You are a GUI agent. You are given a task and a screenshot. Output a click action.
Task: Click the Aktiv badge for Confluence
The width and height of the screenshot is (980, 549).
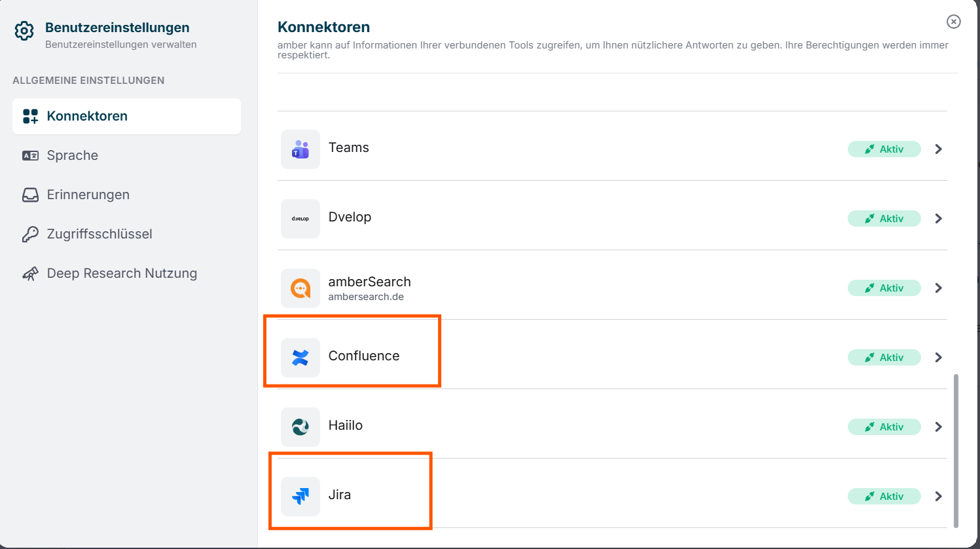pyautogui.click(x=884, y=358)
